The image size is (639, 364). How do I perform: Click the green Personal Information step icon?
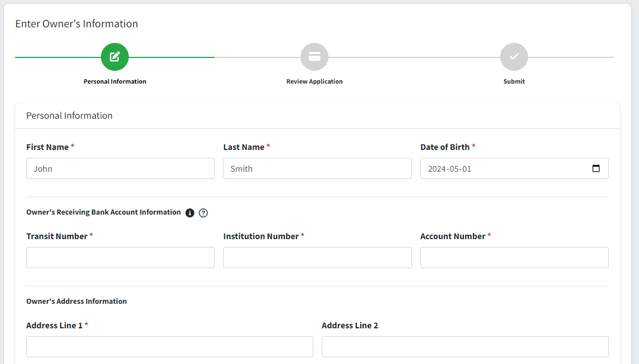coord(115,57)
